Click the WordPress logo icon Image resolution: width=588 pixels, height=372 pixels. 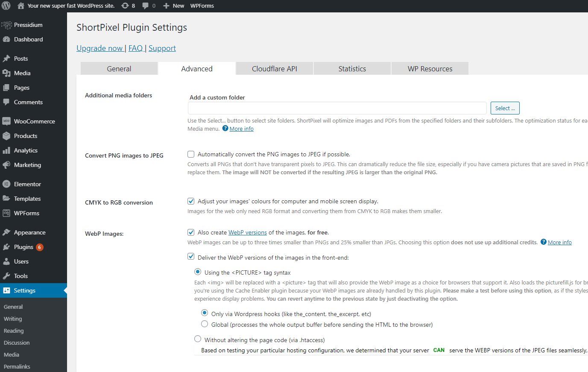(6, 6)
